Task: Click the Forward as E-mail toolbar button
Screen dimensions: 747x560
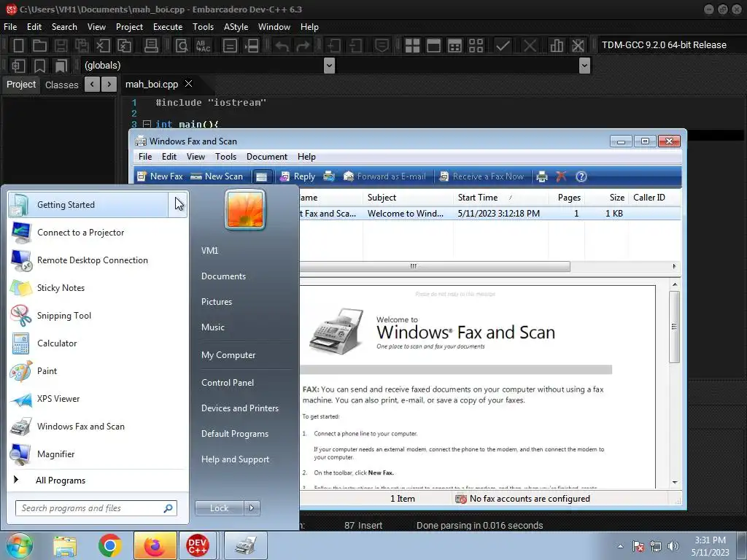Action: coord(384,176)
